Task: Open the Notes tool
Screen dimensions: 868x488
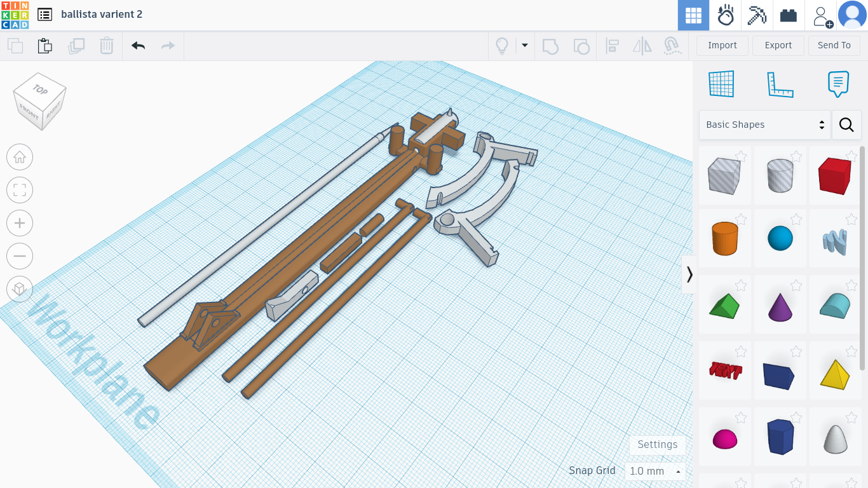Action: click(839, 84)
